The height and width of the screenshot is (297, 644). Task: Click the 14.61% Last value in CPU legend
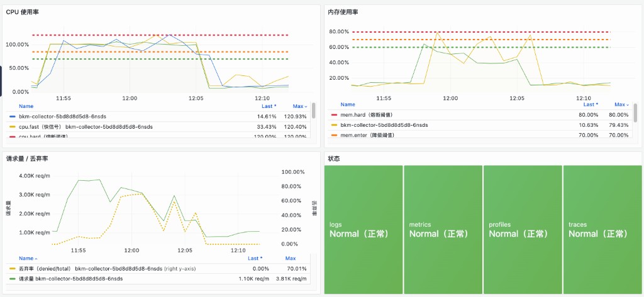click(x=267, y=117)
